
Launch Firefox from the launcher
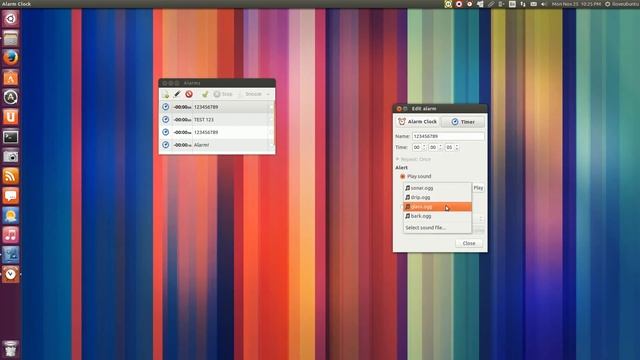[x=11, y=58]
